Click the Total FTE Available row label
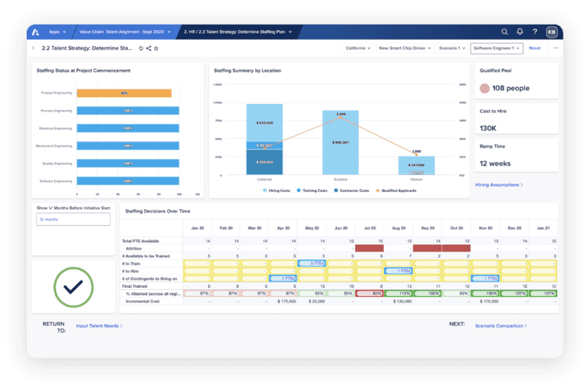 [x=140, y=241]
